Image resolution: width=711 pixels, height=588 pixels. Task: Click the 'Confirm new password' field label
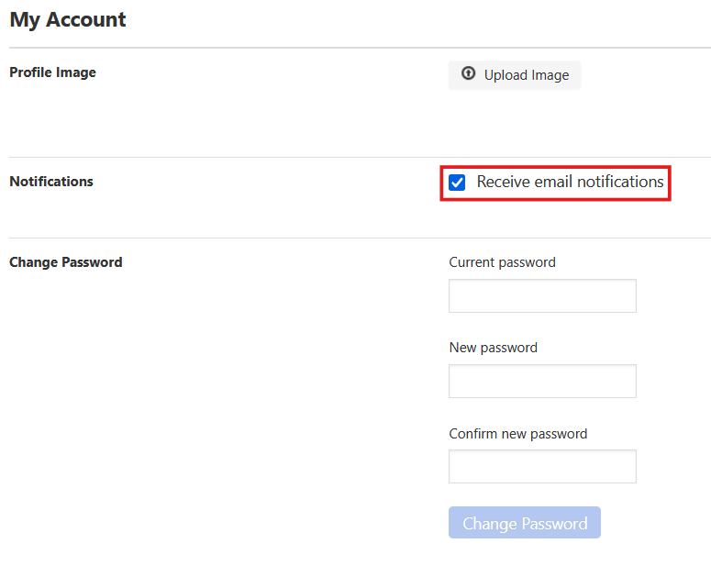[x=517, y=434]
